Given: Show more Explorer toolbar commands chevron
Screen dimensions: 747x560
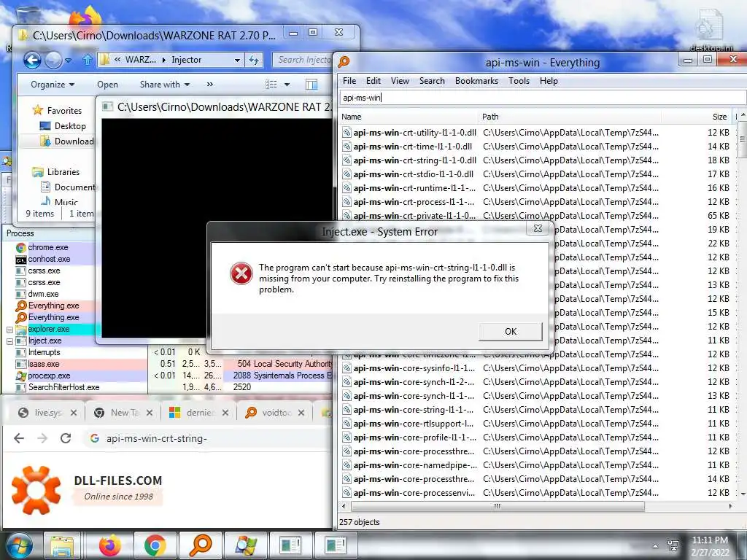Looking at the screenshot, I should [x=210, y=85].
